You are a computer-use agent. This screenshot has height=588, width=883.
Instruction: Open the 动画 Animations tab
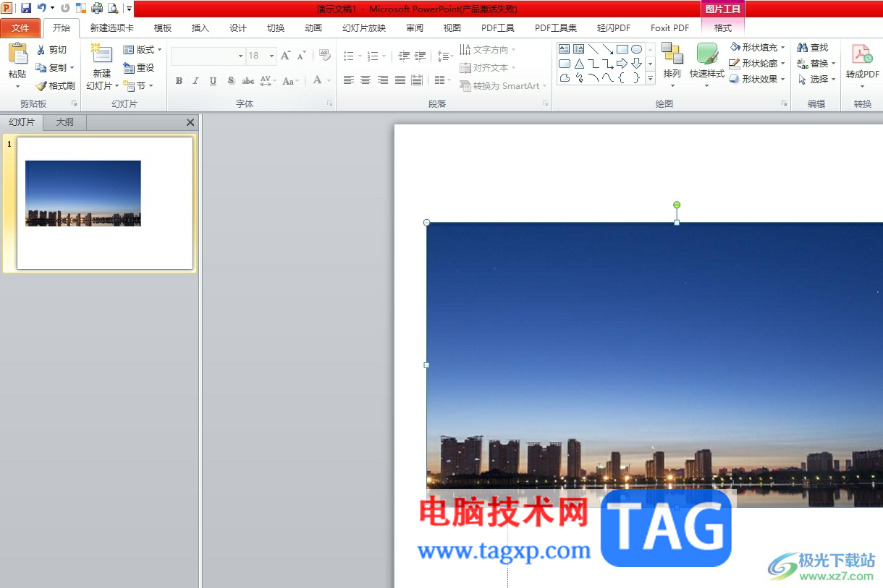point(313,28)
